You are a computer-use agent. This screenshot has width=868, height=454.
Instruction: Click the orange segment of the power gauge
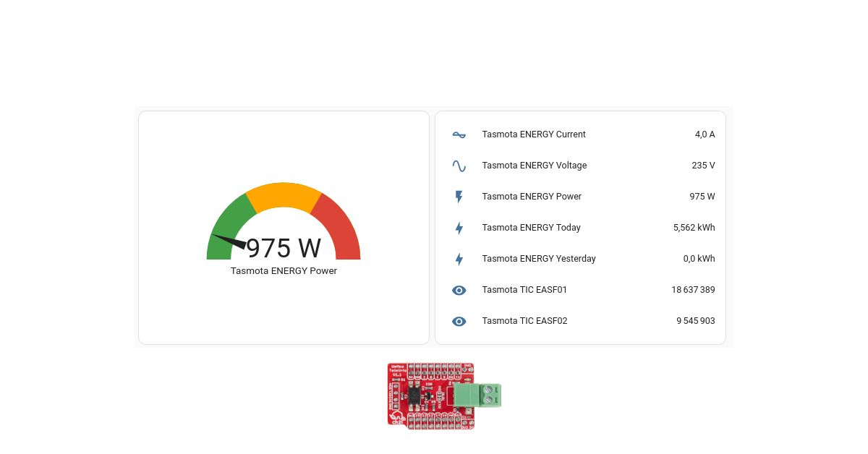tap(284, 194)
